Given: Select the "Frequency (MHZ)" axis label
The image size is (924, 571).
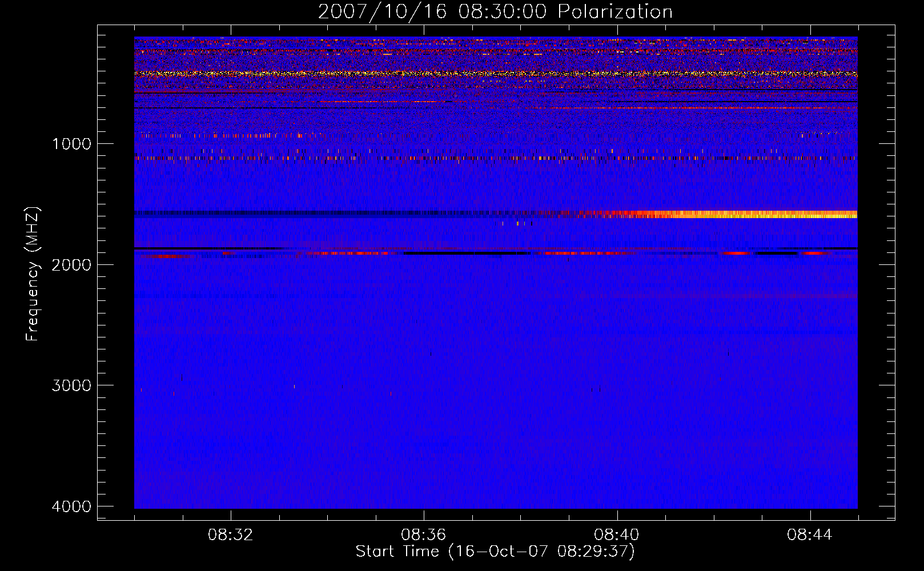Looking at the screenshot, I should pyautogui.click(x=33, y=274).
